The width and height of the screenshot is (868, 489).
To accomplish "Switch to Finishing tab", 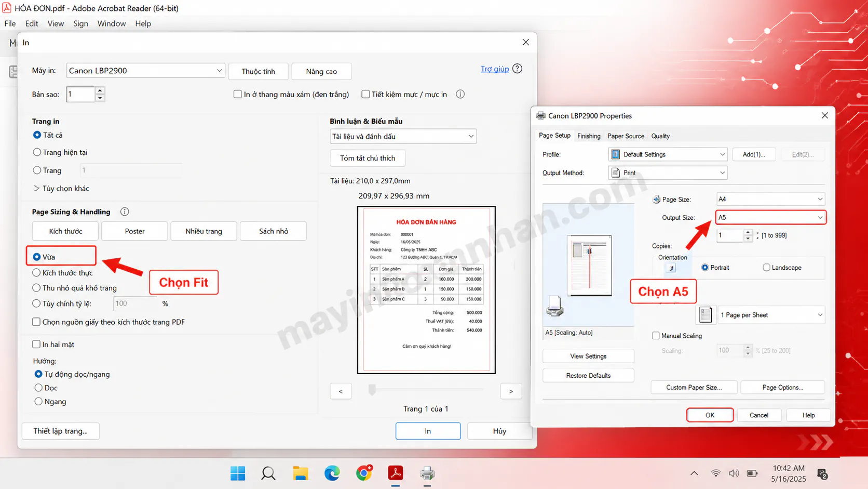I will pyautogui.click(x=589, y=136).
